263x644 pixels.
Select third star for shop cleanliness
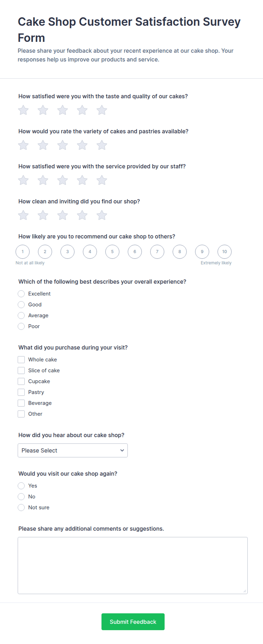click(x=62, y=215)
